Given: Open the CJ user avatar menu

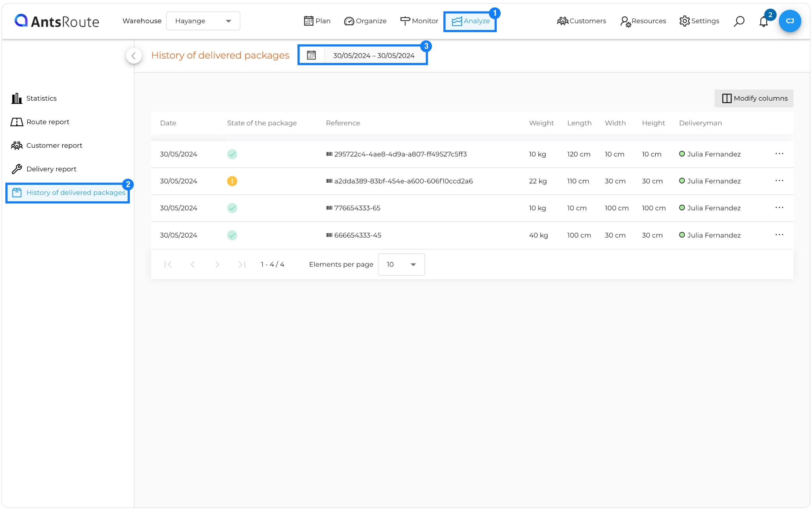Looking at the screenshot, I should [790, 21].
